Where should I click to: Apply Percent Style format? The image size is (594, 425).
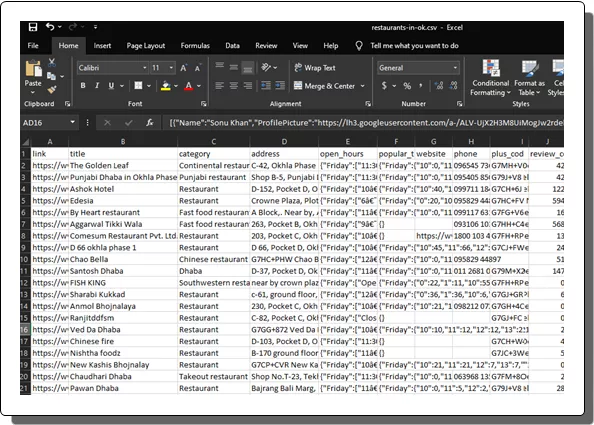pos(407,86)
